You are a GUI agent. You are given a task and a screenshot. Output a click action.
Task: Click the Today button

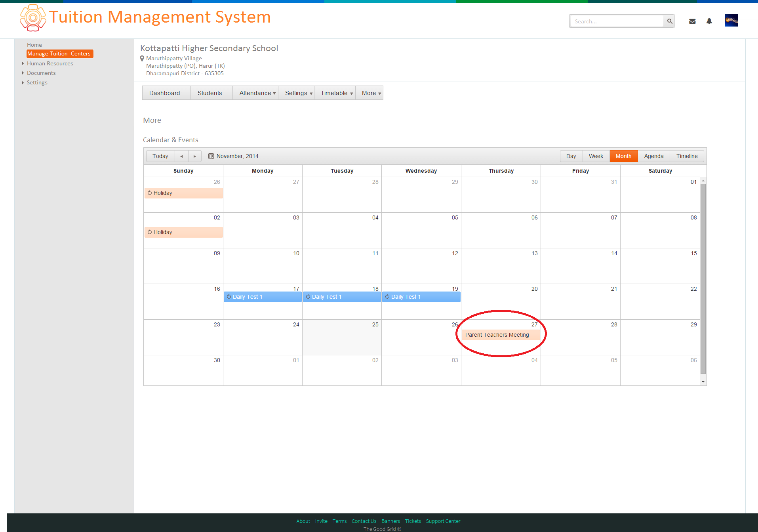(x=160, y=156)
